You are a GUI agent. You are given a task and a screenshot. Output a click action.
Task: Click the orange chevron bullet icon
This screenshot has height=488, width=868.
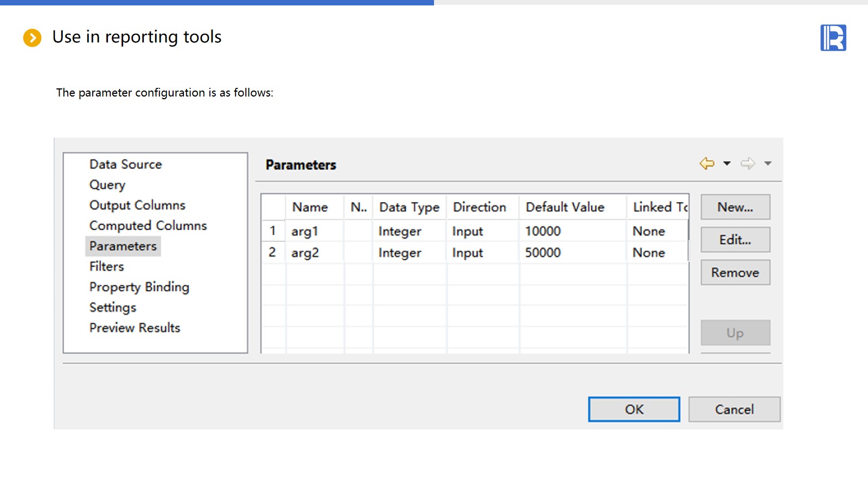point(32,37)
